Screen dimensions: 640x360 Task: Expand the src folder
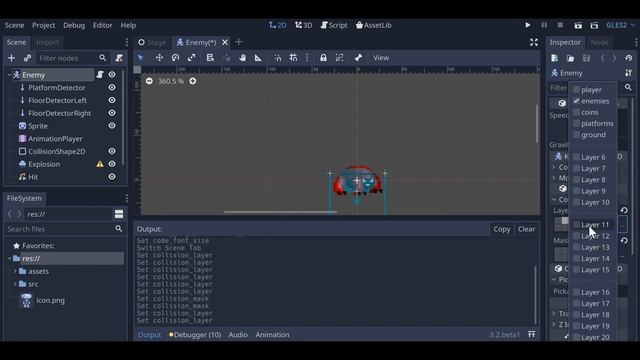click(x=15, y=284)
